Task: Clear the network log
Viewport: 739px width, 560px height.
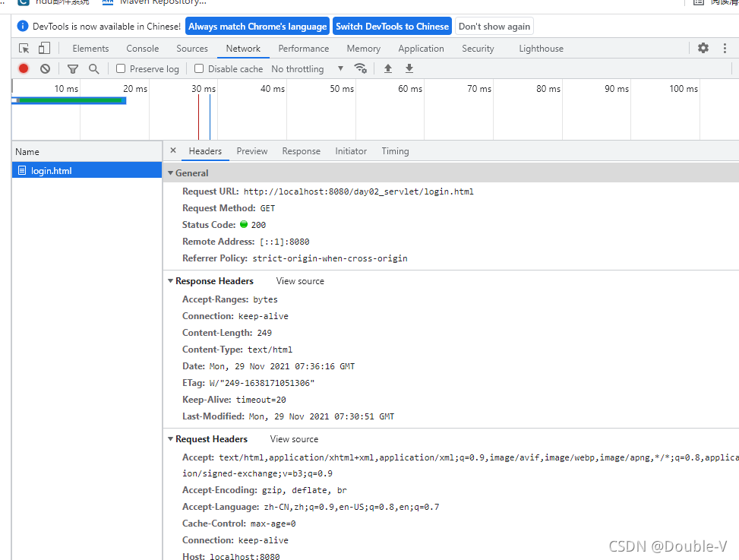Action: pos(45,68)
